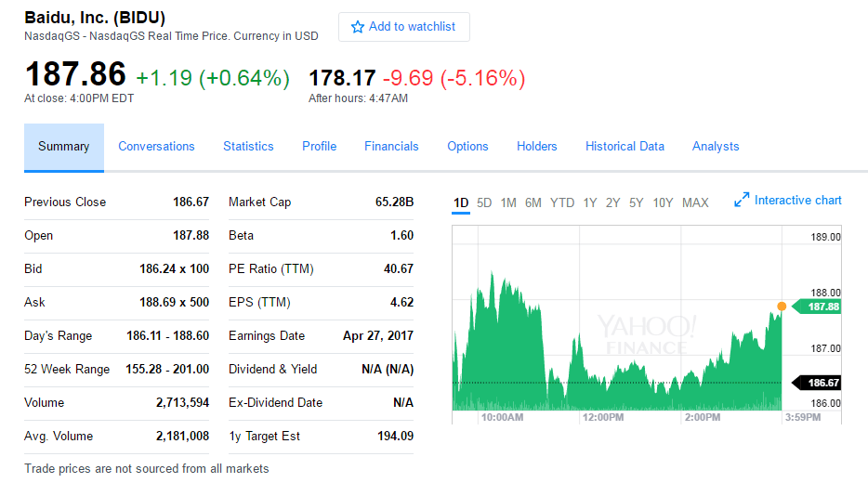View the Holders tab
The image size is (868, 483).
[x=537, y=146]
